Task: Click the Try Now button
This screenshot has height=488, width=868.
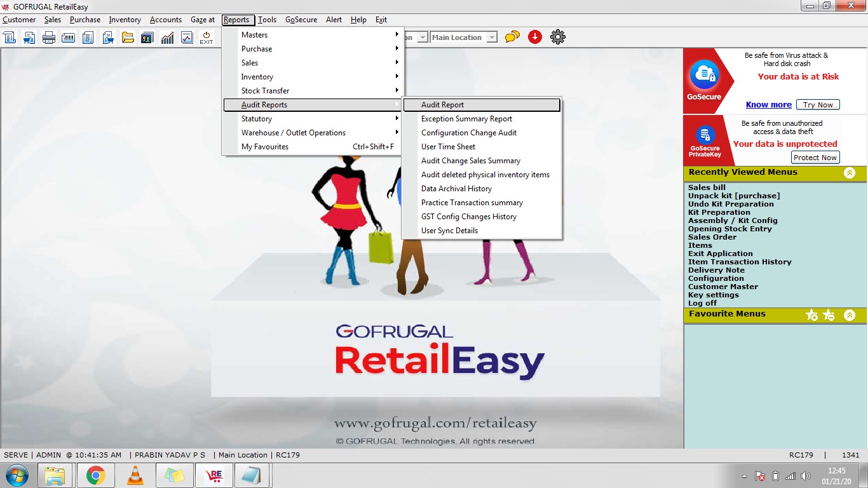Action: point(818,105)
